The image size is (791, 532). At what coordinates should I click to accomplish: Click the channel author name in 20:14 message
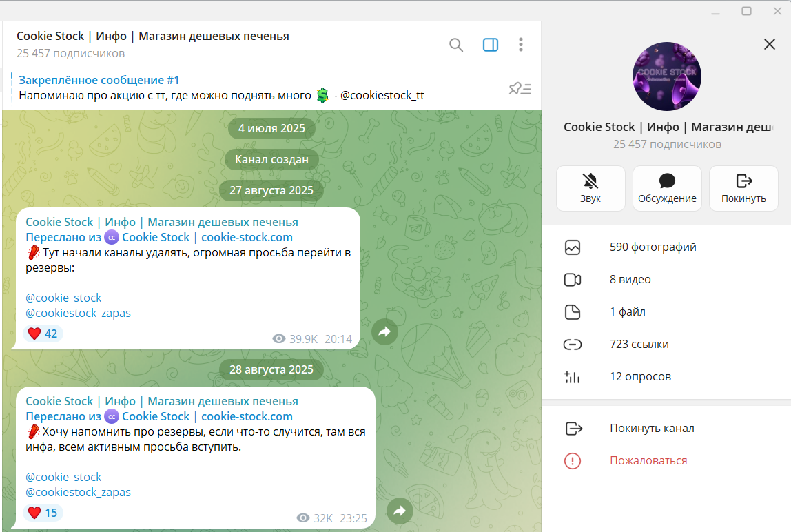(161, 222)
